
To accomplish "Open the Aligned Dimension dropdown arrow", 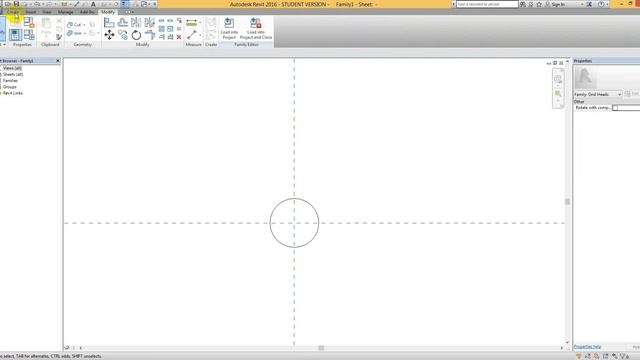I will click(x=200, y=23).
